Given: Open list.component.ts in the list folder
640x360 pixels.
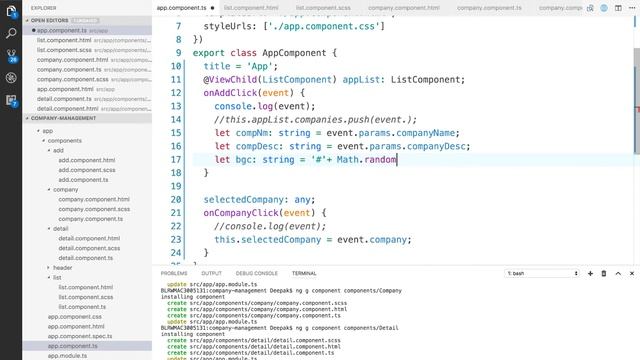Looking at the screenshot, I should pos(82,307).
